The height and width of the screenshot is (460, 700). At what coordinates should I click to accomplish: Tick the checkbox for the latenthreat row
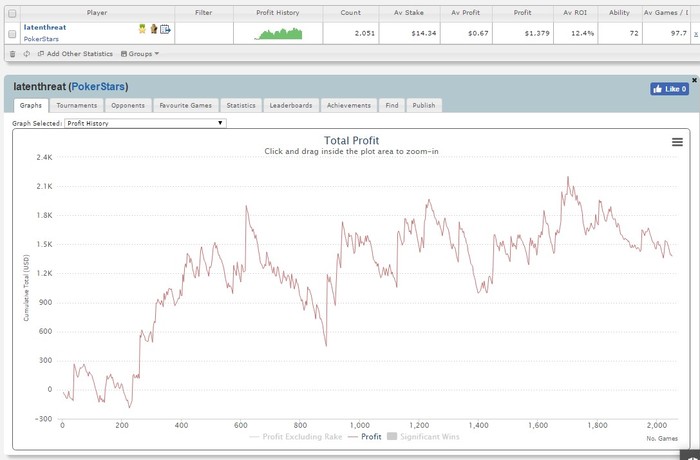point(12,33)
